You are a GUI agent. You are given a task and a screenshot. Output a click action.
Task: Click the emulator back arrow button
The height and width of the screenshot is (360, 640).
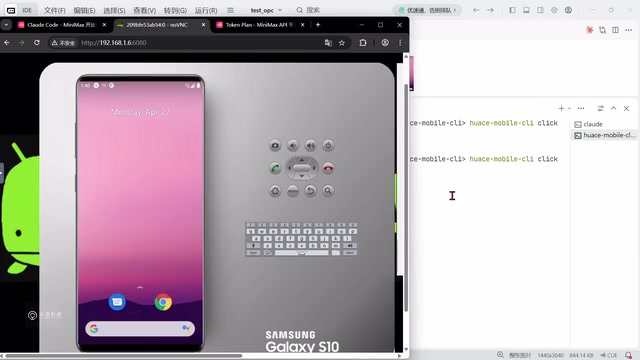click(311, 191)
